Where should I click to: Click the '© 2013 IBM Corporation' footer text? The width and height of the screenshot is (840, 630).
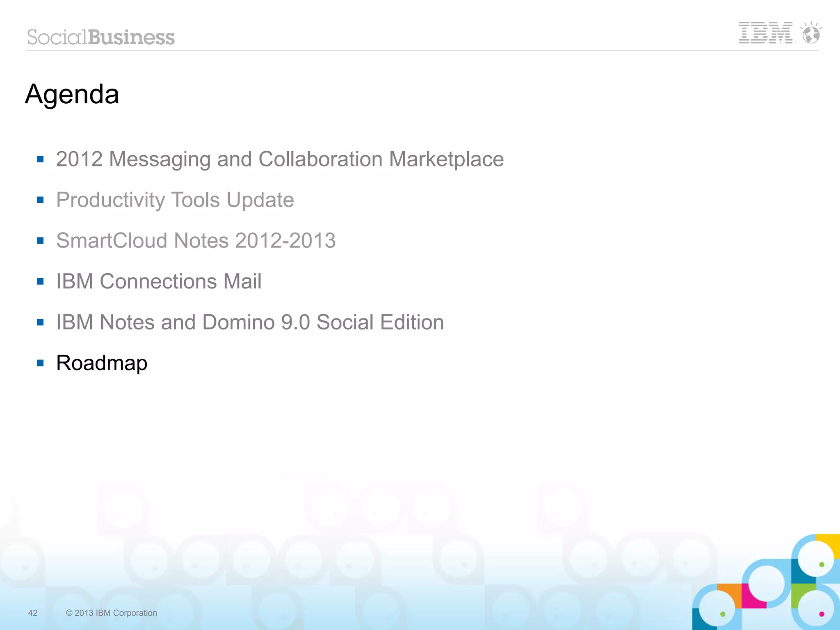[112, 613]
